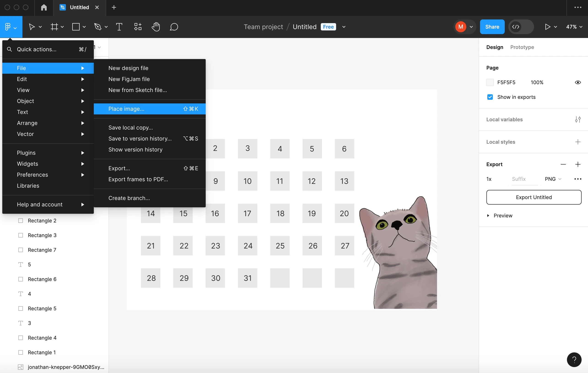This screenshot has width=588, height=373.
Task: Select the Rectangle 7 layer
Action: 42,250
